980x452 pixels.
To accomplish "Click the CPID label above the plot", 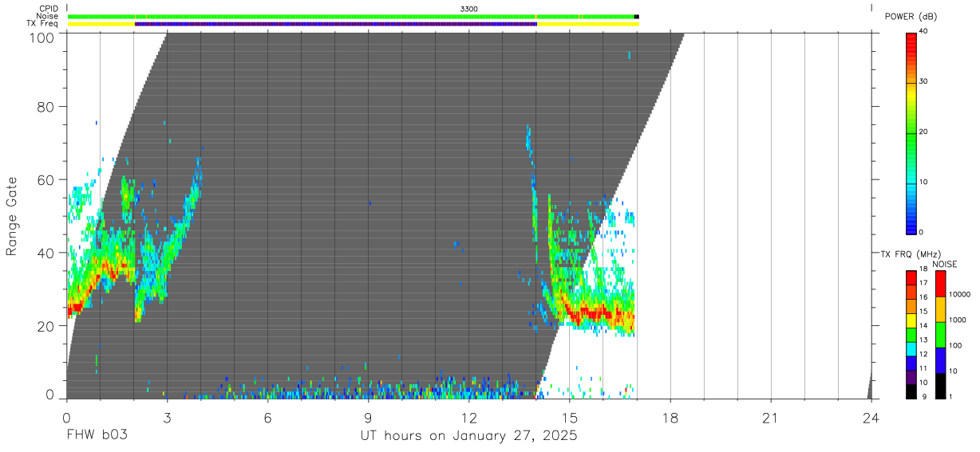I will pyautogui.click(x=48, y=9).
